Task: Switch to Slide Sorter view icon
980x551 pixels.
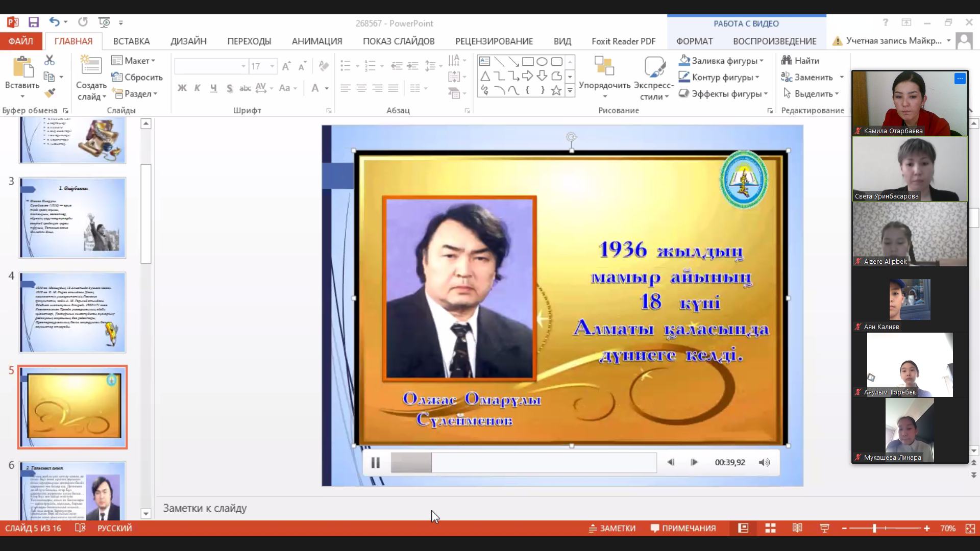Action: [770, 528]
